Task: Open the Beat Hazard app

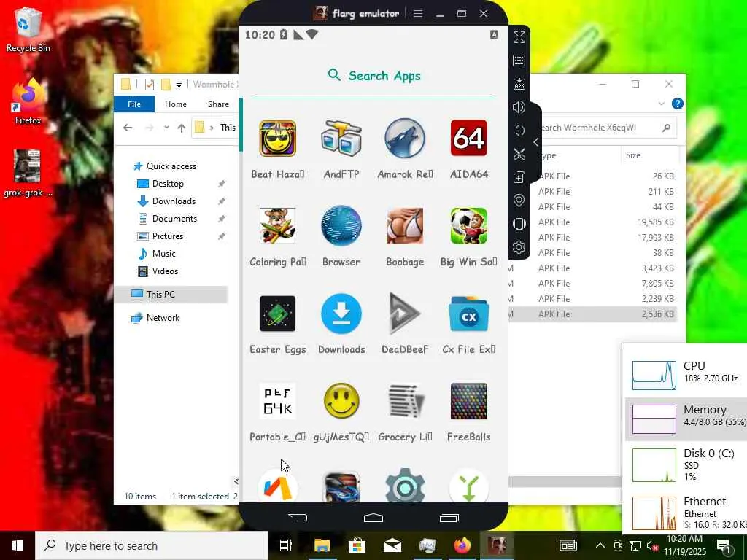Action: pos(278,139)
